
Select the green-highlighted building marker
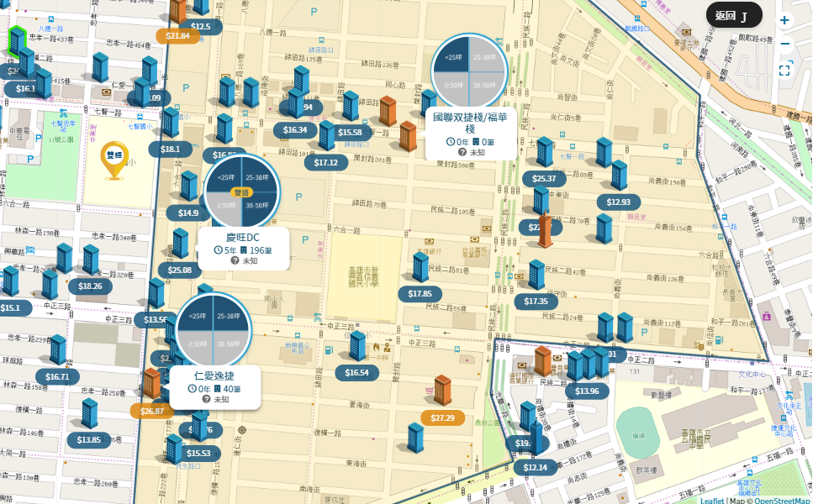click(x=17, y=41)
